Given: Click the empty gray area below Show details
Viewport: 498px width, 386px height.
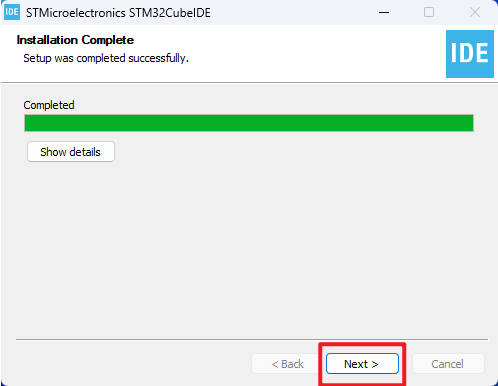Looking at the screenshot, I should [x=249, y=247].
